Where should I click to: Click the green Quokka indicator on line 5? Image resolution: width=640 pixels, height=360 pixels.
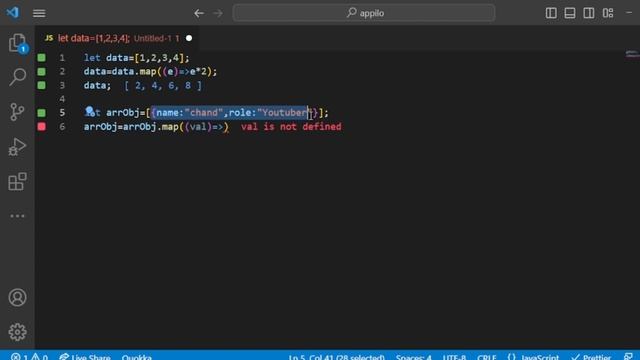(42, 113)
